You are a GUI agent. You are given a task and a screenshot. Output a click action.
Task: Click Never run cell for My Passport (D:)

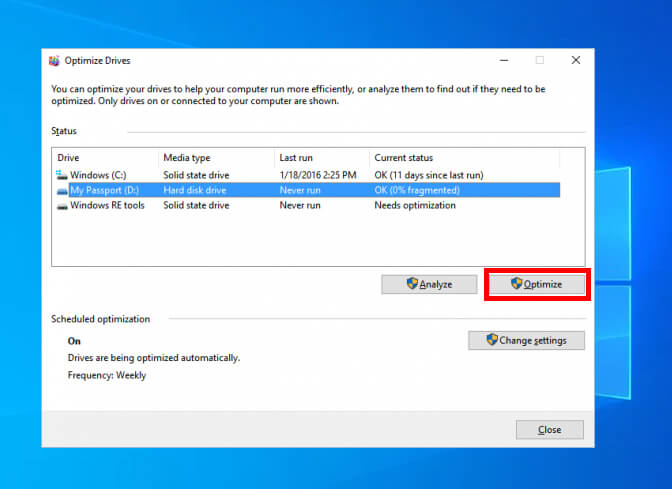(x=300, y=190)
